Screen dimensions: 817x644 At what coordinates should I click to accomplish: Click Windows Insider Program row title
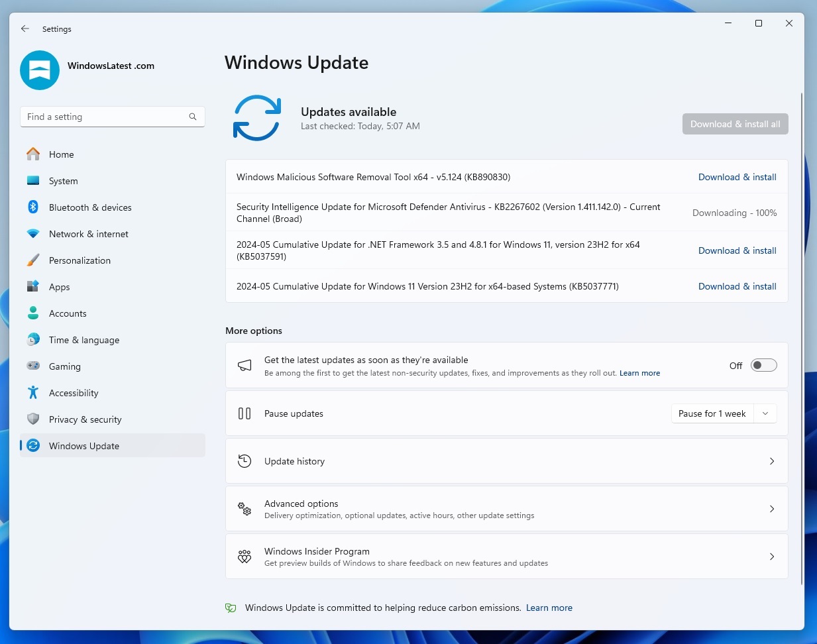coord(317,551)
